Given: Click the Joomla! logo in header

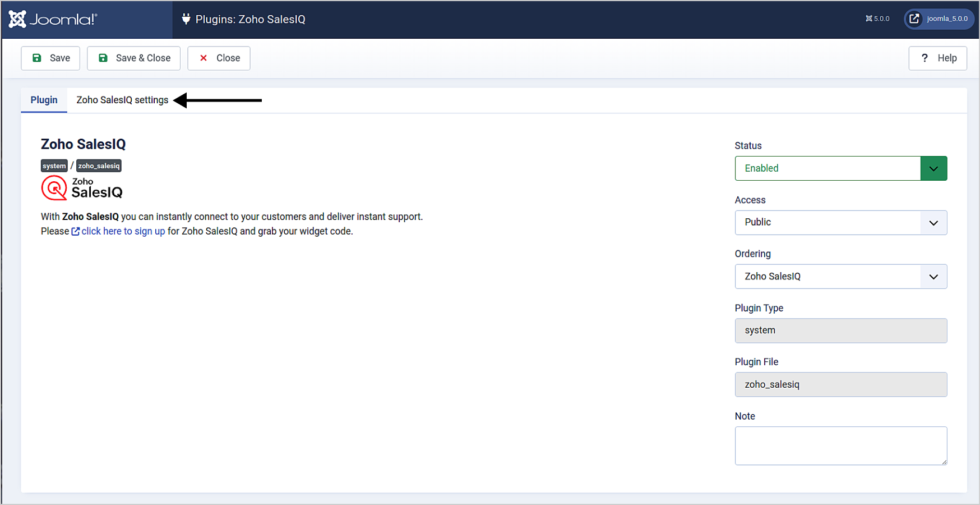Looking at the screenshot, I should pos(53,19).
